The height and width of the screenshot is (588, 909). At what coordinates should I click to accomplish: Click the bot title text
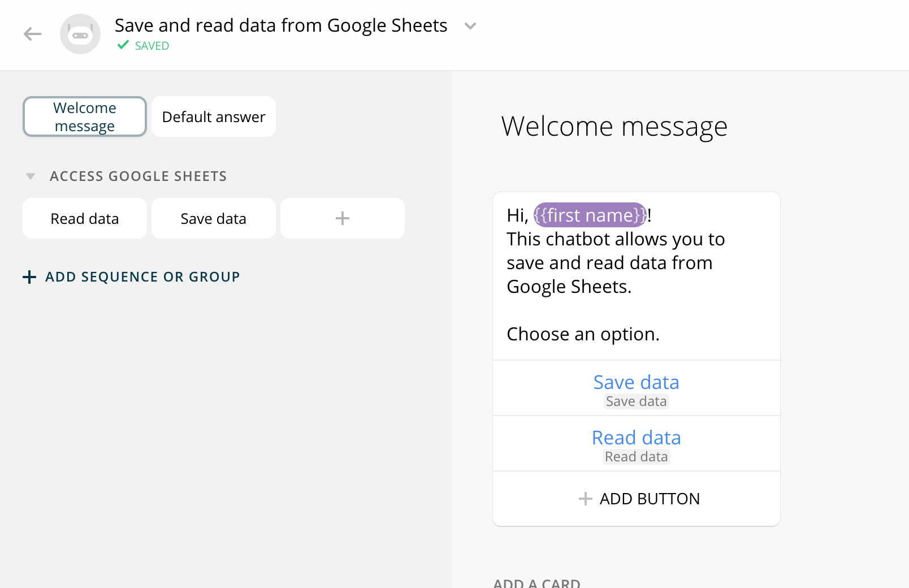pyautogui.click(x=281, y=25)
